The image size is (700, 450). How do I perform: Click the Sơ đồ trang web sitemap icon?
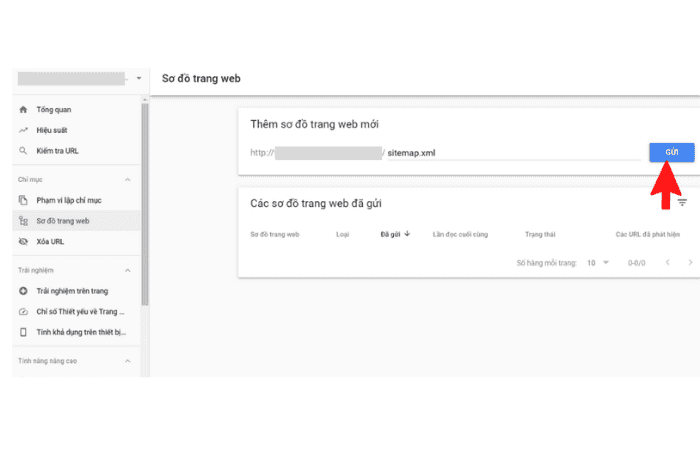click(23, 221)
